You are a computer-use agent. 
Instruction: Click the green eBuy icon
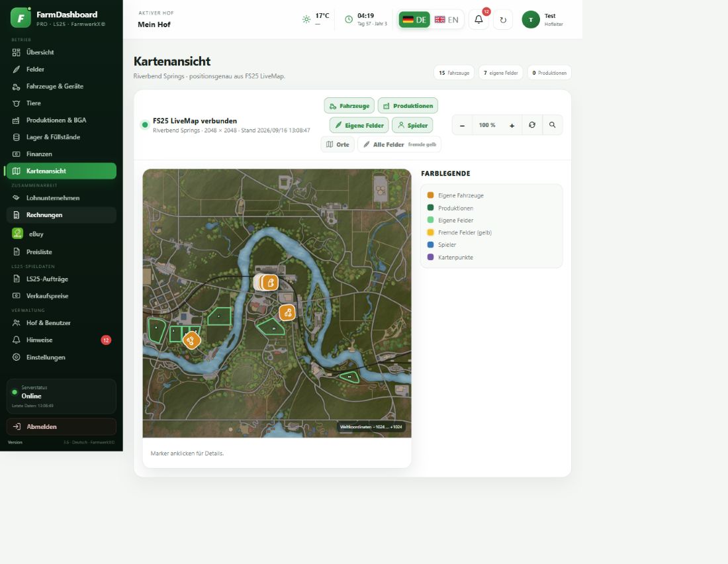17,234
